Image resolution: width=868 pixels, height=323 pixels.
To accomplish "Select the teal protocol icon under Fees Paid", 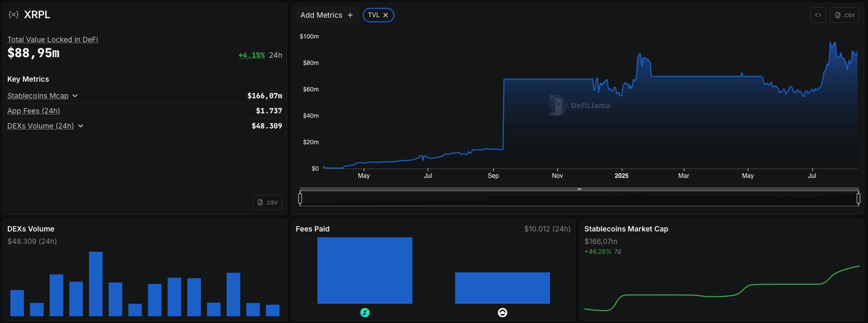I will (x=365, y=313).
